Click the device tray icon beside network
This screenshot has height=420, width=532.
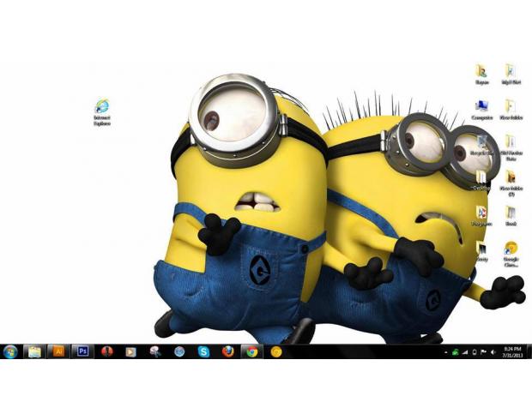[x=475, y=352]
